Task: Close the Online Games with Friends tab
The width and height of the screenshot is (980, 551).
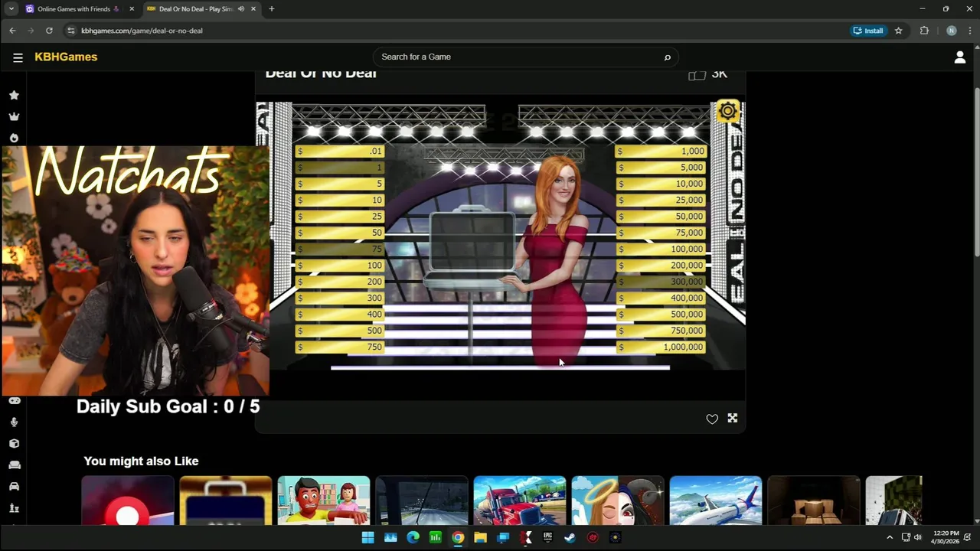Action: click(132, 9)
